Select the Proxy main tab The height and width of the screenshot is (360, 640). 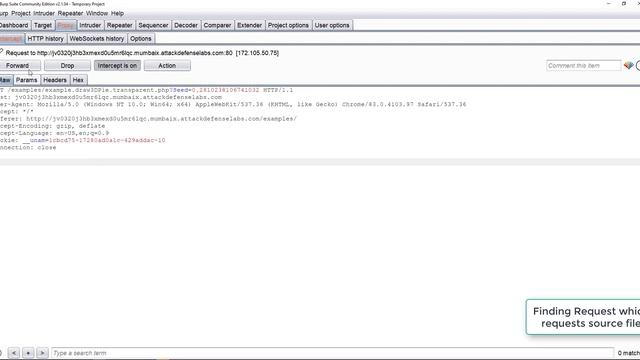pos(65,25)
